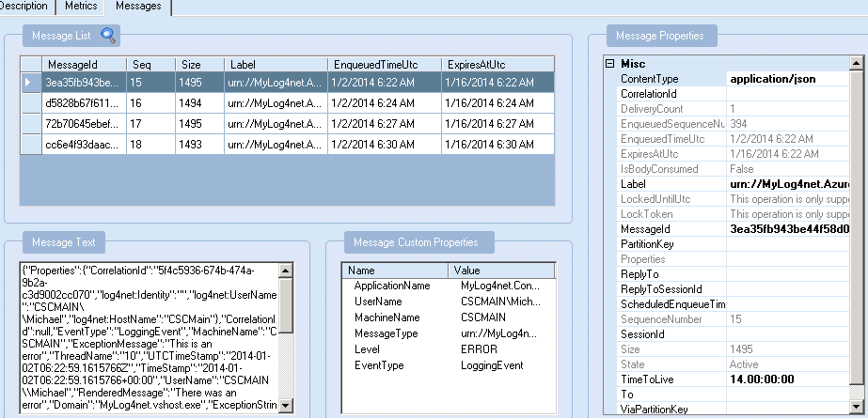Select the row selector arrow of message 15
The width and height of the screenshot is (868, 418).
pyautogui.click(x=31, y=83)
